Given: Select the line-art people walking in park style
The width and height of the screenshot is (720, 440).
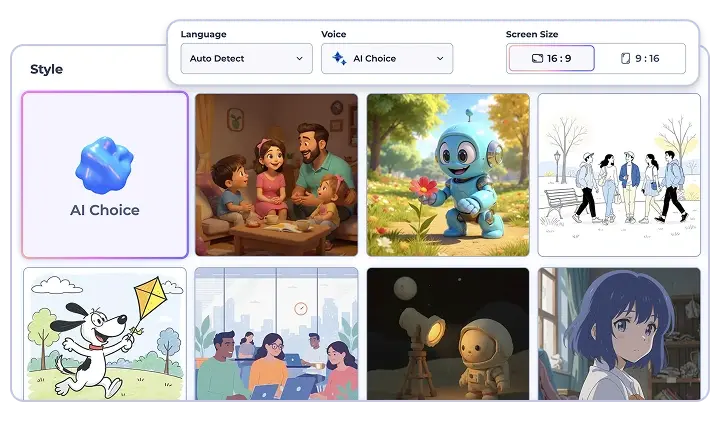Looking at the screenshot, I should tap(619, 175).
